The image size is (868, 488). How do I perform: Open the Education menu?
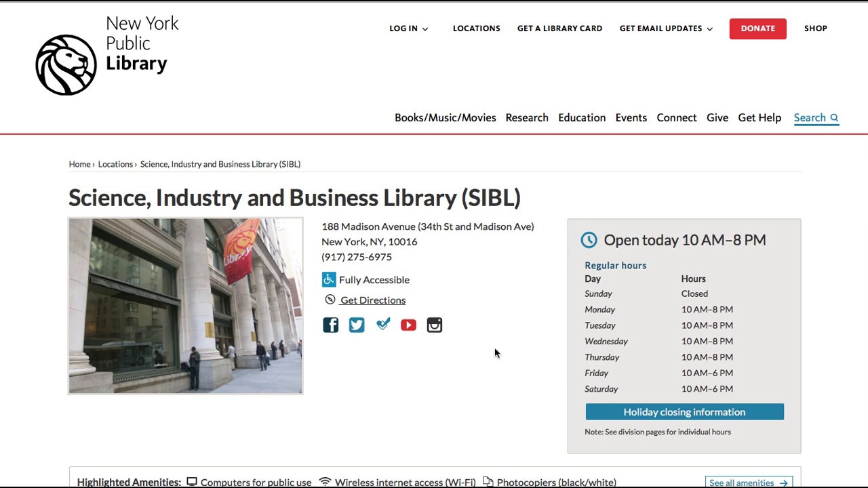(x=582, y=118)
